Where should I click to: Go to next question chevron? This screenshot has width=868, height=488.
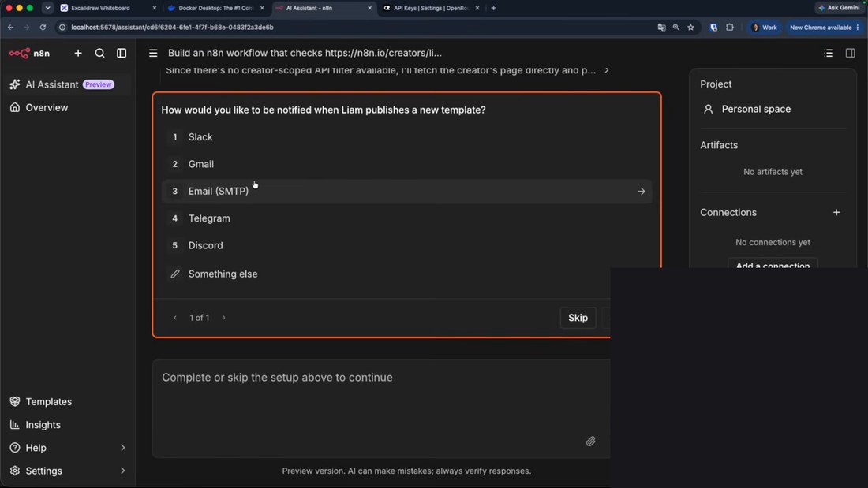pos(223,318)
